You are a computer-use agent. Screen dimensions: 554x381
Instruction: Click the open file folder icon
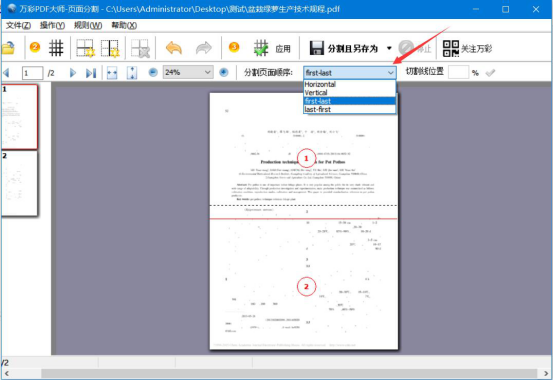(x=8, y=48)
